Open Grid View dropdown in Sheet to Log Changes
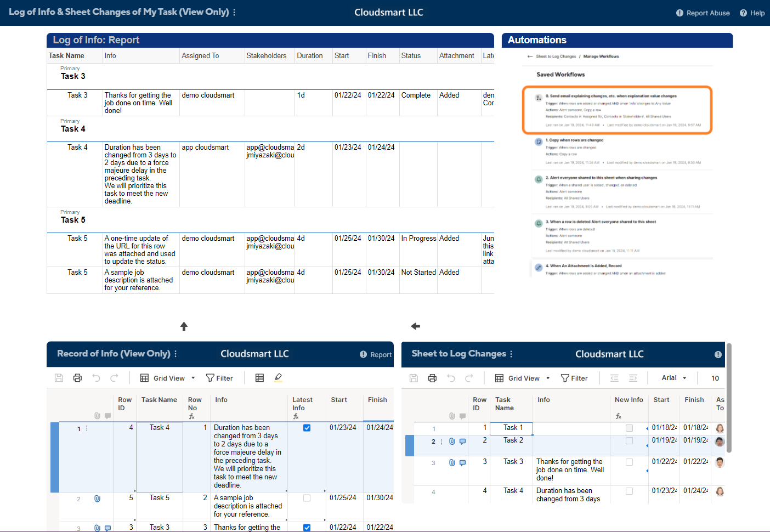This screenshot has width=770, height=532. point(522,378)
